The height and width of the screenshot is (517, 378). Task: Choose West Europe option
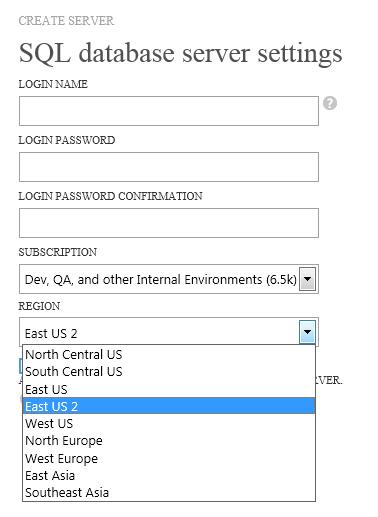click(169, 458)
